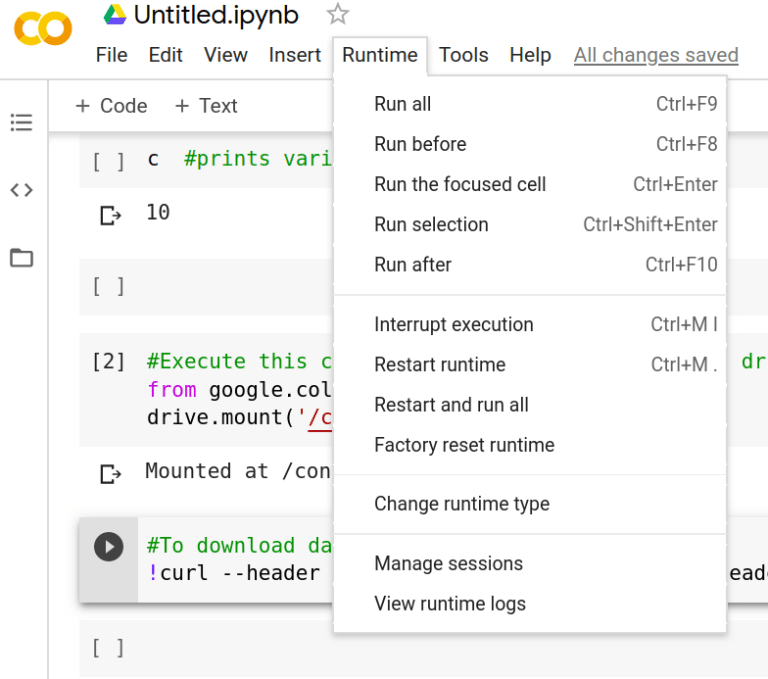
Task: Click run bracket of the bottom empty cell
Action: (x=109, y=648)
